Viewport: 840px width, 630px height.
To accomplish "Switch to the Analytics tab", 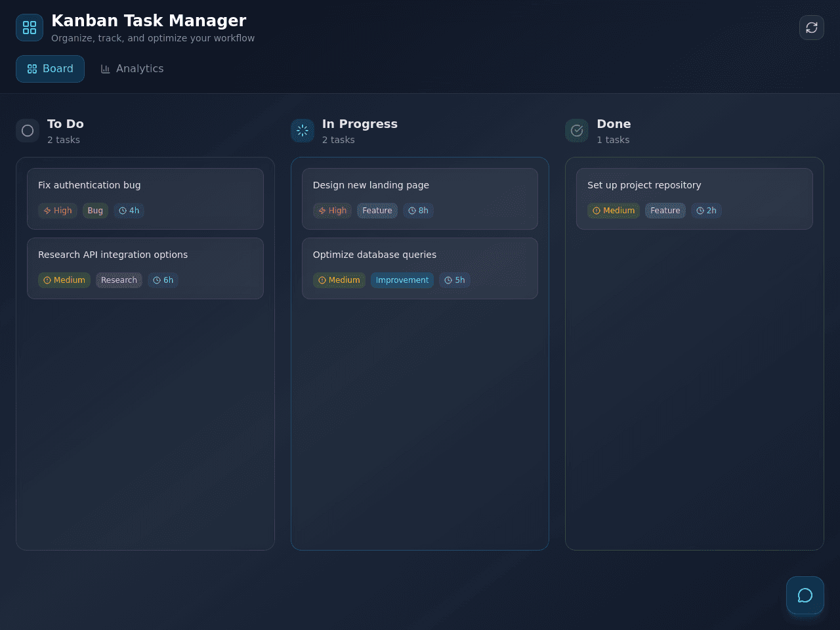I will [132, 69].
